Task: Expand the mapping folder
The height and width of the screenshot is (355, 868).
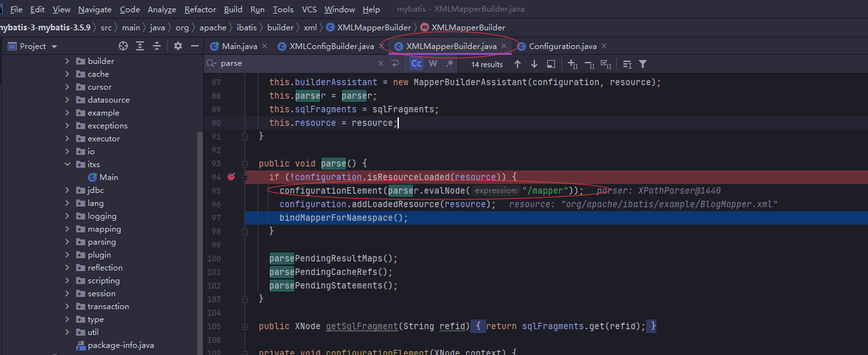Action: 67,229
